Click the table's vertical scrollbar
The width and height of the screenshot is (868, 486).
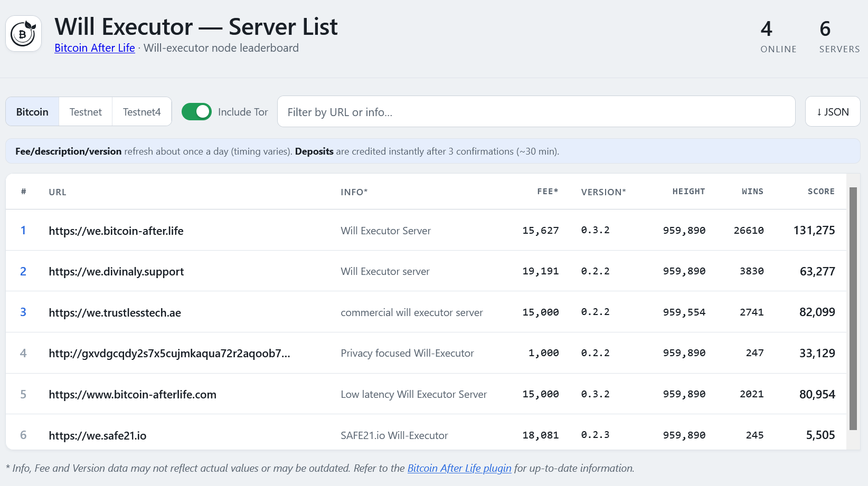click(853, 309)
